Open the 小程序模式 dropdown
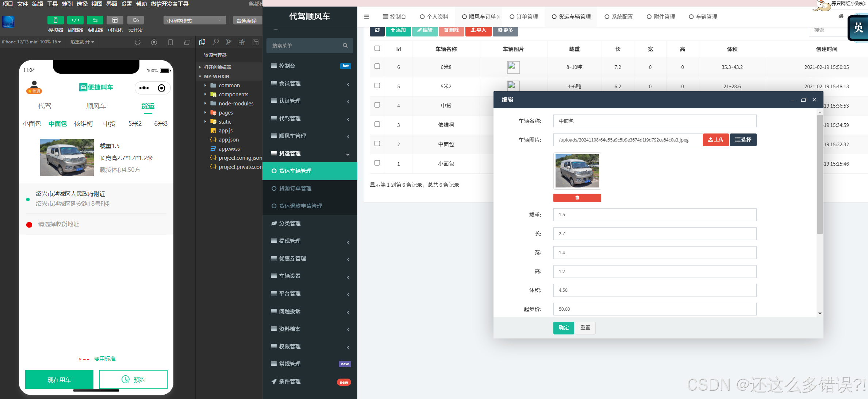This screenshot has width=868, height=399. coord(194,20)
